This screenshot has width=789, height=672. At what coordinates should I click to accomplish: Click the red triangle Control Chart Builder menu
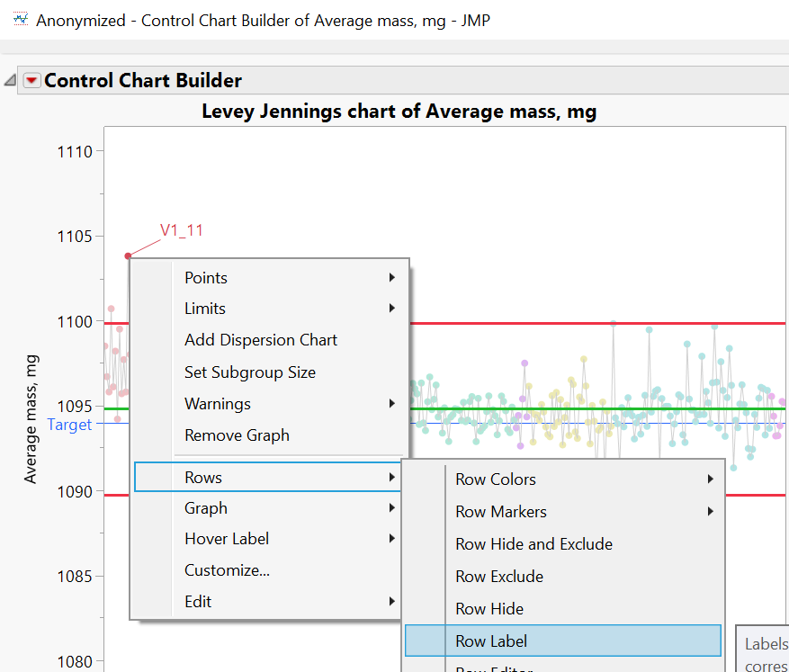tap(32, 81)
